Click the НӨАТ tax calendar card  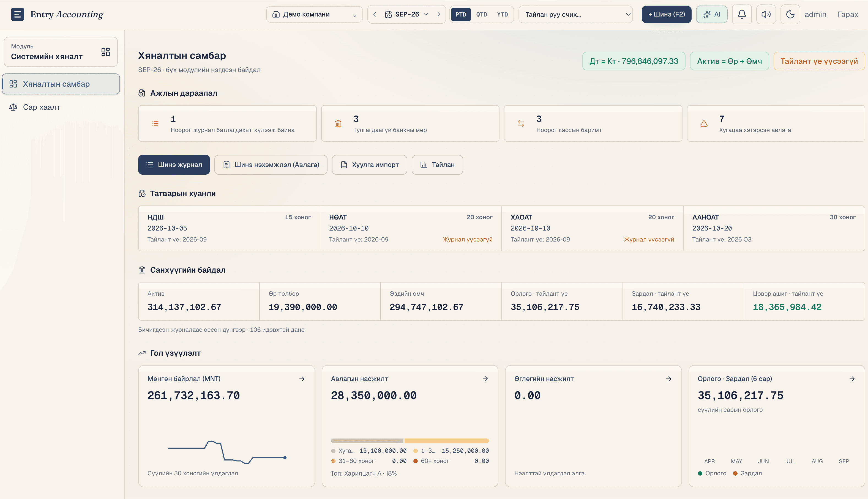point(411,228)
